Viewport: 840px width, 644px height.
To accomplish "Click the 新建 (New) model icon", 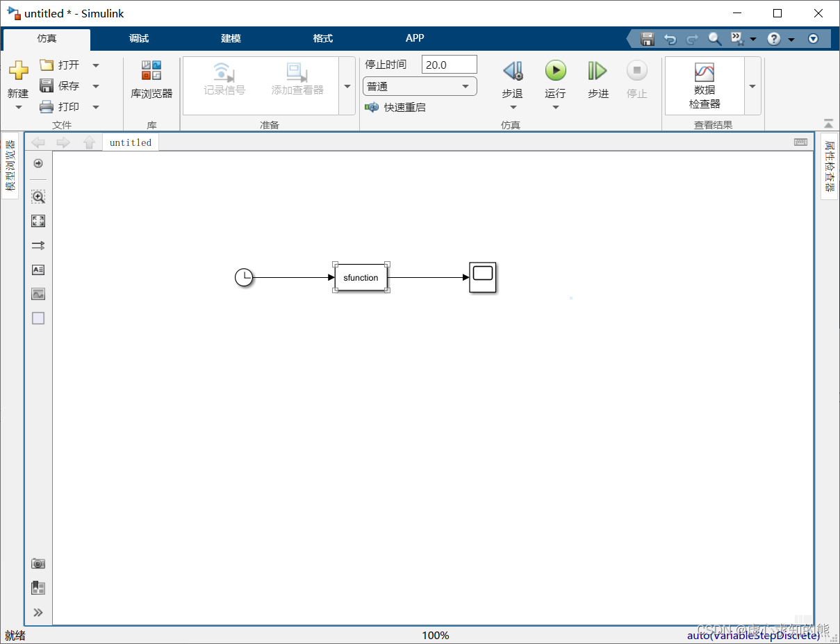I will (x=18, y=71).
